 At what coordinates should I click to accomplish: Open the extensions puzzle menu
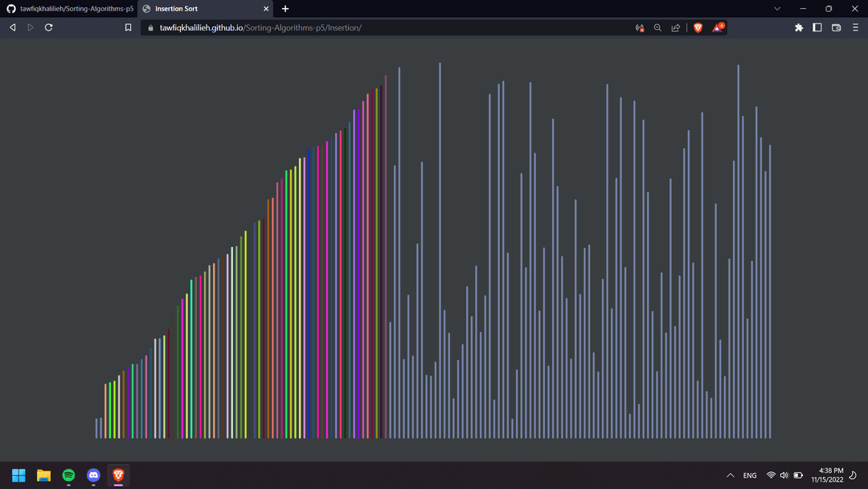[x=799, y=27]
